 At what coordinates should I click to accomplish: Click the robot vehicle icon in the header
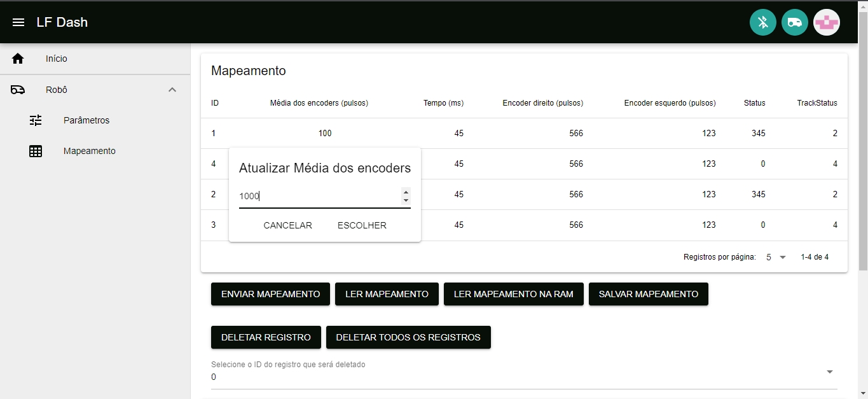tap(795, 22)
